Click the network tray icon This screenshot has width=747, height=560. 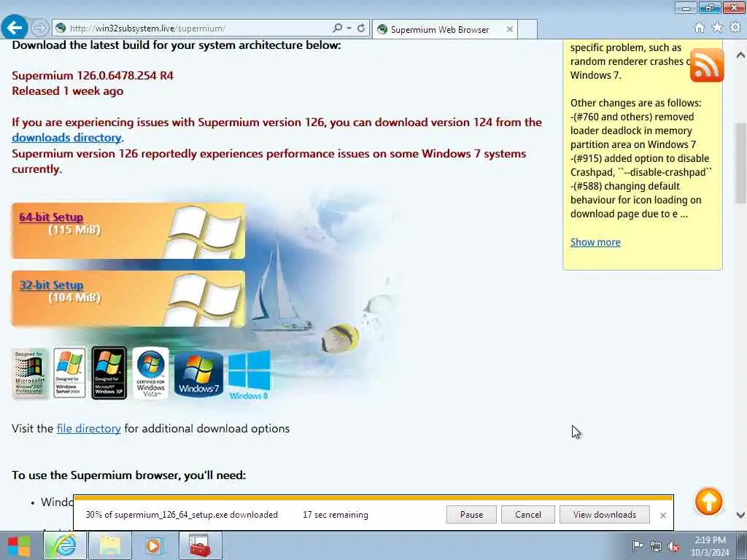(656, 547)
